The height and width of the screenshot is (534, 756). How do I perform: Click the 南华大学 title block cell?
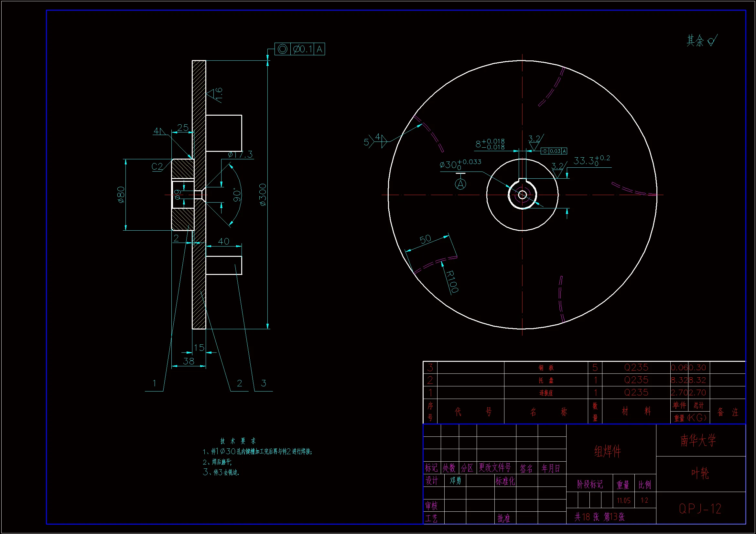tap(698, 440)
